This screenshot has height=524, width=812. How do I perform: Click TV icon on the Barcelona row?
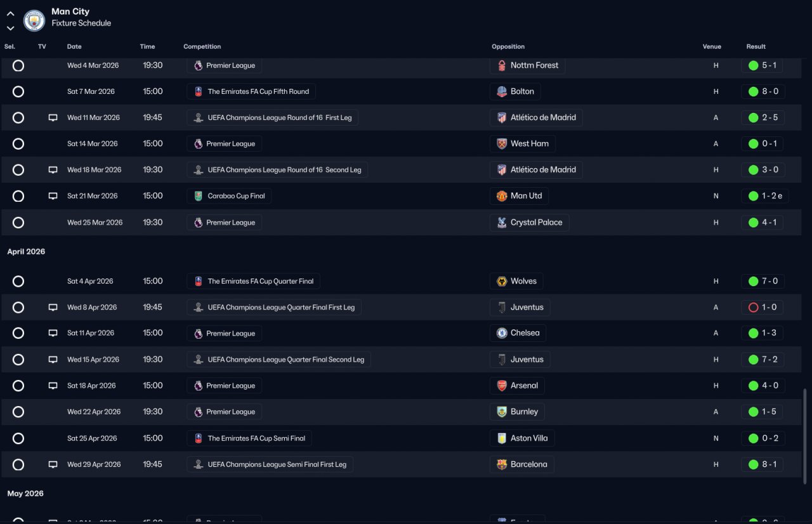[53, 464]
